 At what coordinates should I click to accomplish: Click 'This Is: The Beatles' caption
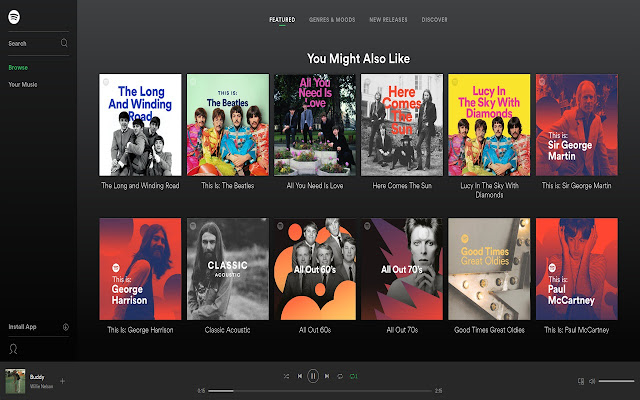(228, 186)
